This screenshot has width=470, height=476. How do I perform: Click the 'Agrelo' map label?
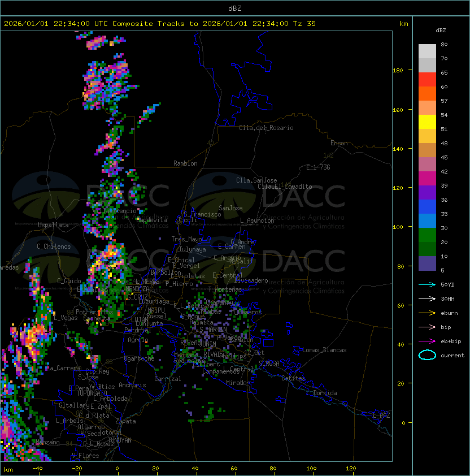click(138, 340)
